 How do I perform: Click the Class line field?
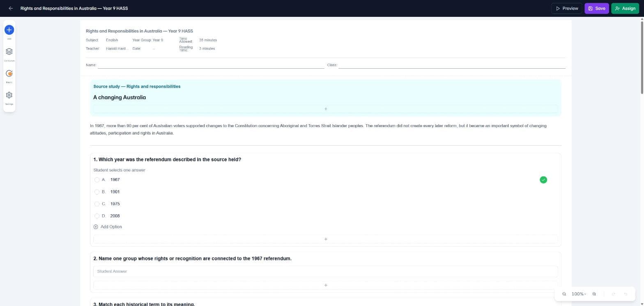(x=452, y=65)
